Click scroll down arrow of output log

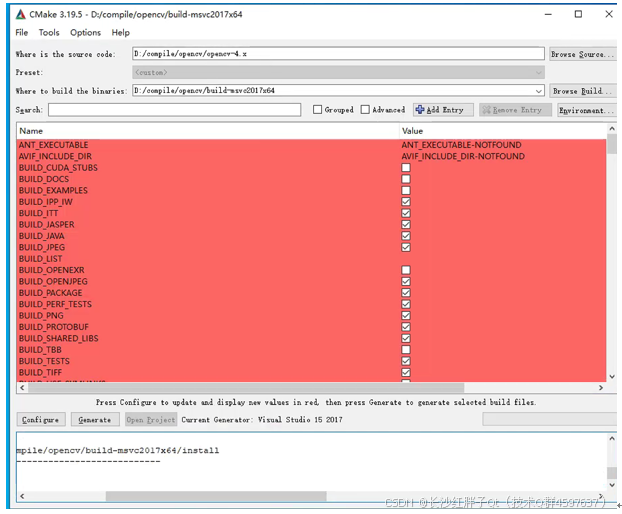[x=612, y=485]
